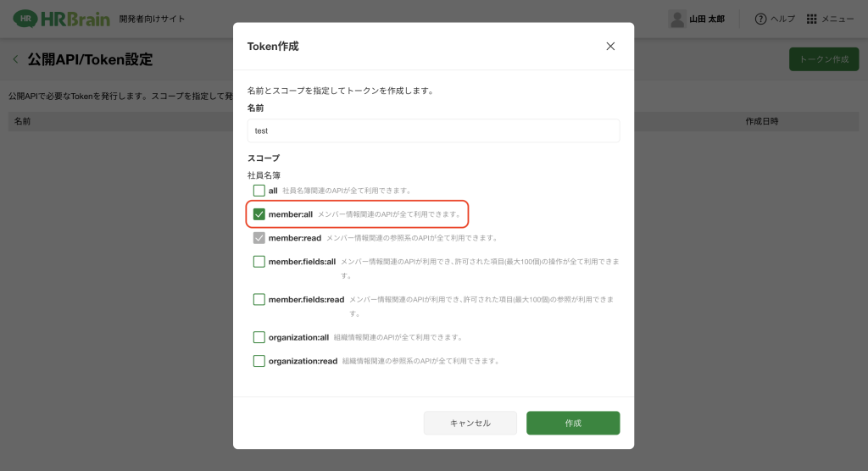Enable the all scope checkbox
868x471 pixels.
259,191
